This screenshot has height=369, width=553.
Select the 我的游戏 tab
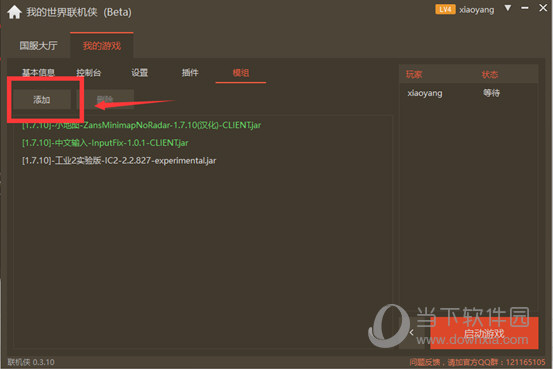(102, 46)
